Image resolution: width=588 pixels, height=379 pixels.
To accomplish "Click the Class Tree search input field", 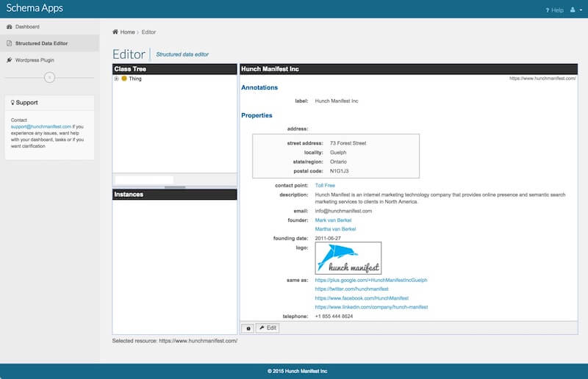I will click(143, 179).
